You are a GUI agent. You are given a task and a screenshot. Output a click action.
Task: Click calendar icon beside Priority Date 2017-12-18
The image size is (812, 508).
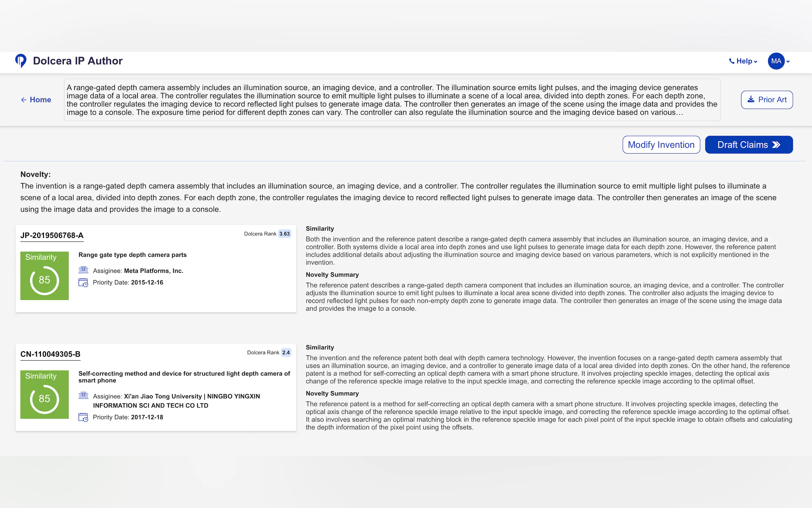[x=83, y=417]
